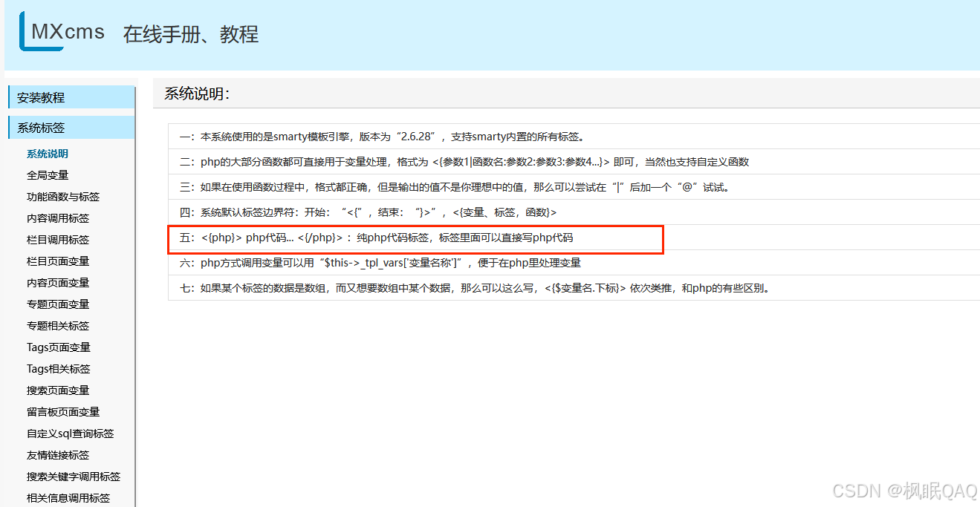Expand the 系统标签 category
Image resolution: width=980 pixels, height=507 pixels.
pos(39,127)
